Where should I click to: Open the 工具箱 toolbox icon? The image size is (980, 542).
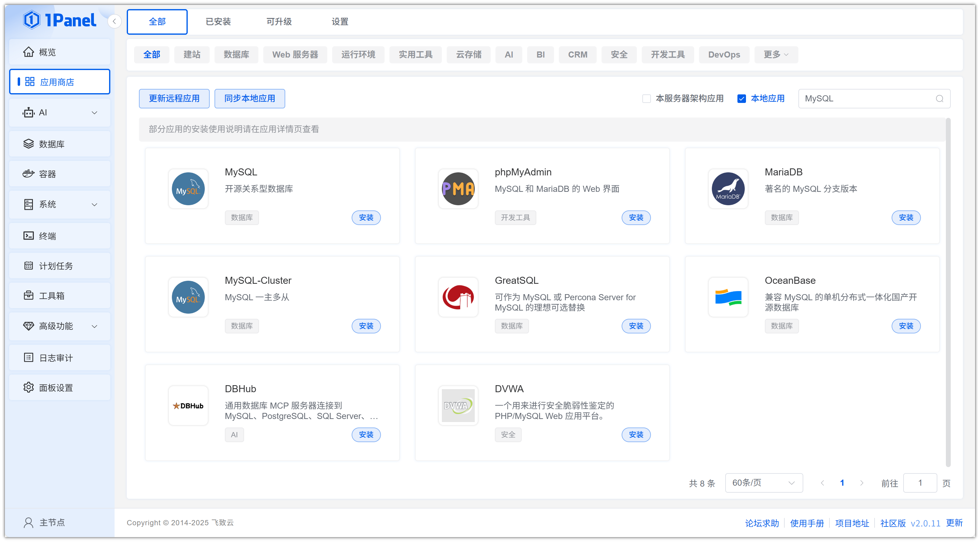coord(29,296)
